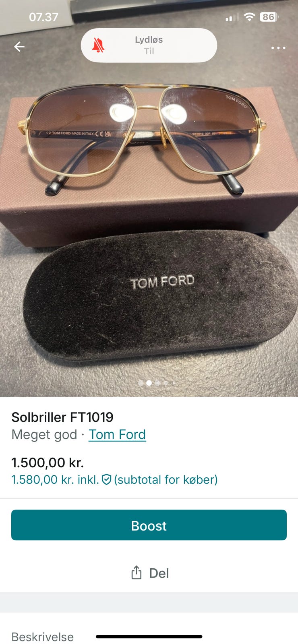Screen dimensions: 298x644
Task: Open the Beskrivelse section
Action: [43, 637]
